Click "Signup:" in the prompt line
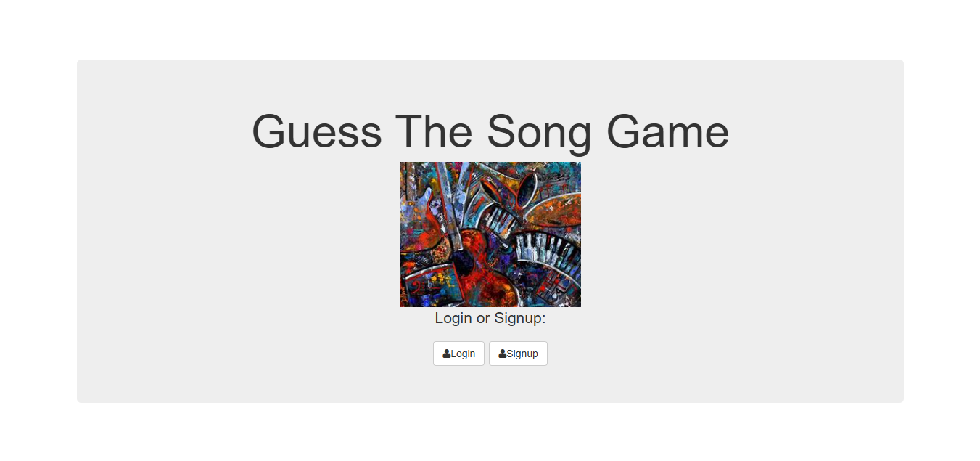 coord(520,318)
